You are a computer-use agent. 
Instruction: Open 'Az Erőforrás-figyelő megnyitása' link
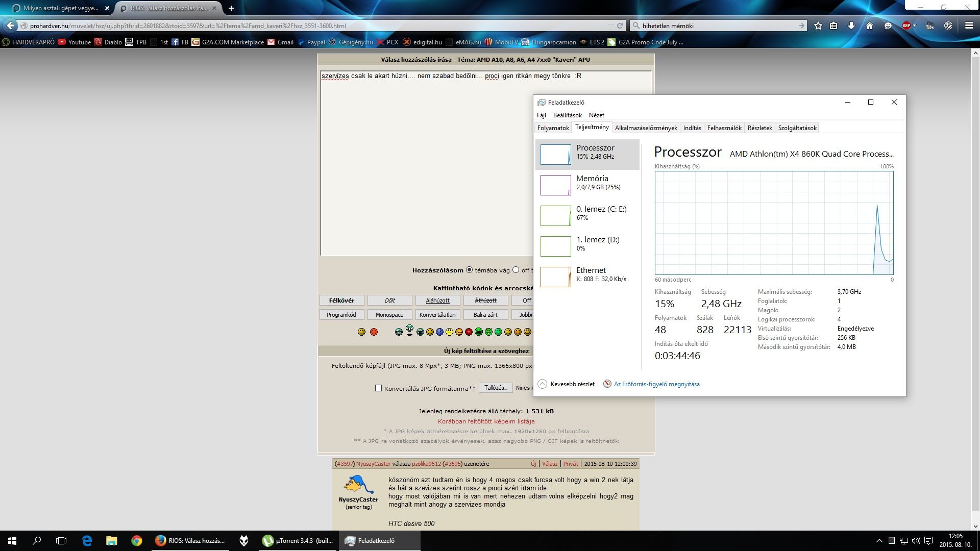[656, 384]
